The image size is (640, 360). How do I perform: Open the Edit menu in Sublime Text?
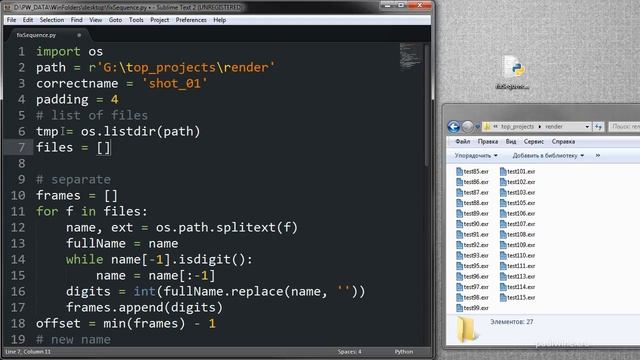28,20
